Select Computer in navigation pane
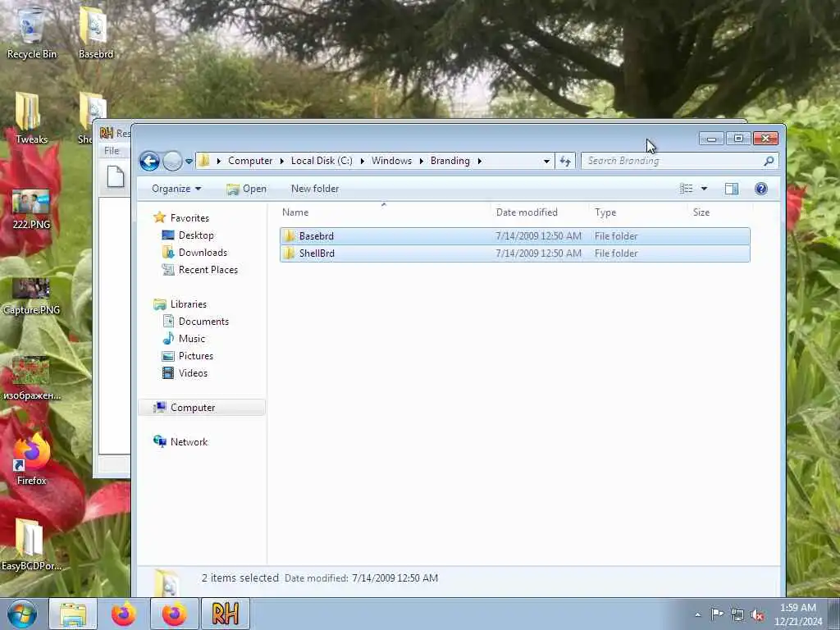This screenshot has width=840, height=630. pos(203,408)
